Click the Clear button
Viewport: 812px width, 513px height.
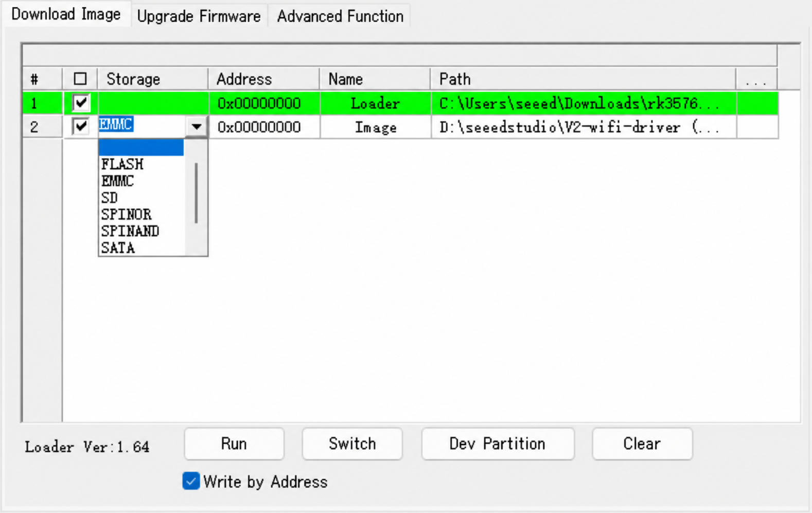[x=642, y=444]
